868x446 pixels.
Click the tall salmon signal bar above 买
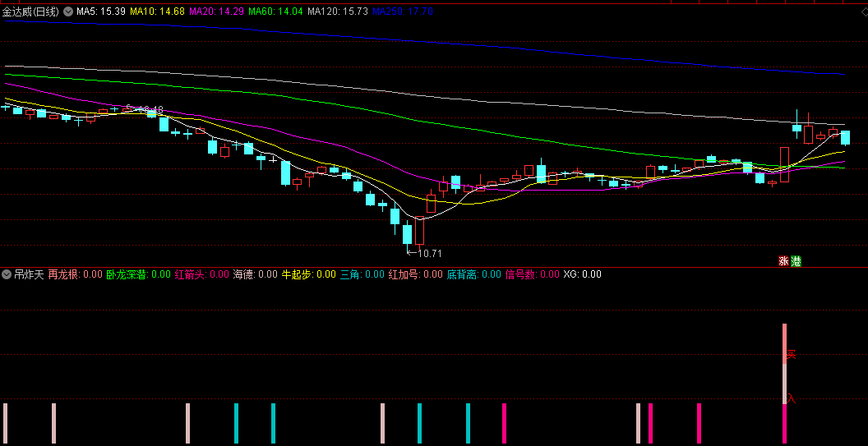tap(784, 343)
